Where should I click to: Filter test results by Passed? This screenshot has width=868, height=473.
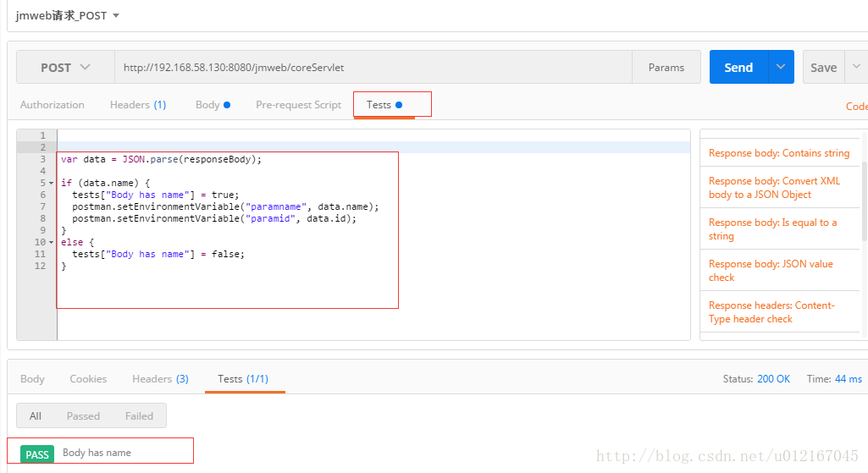tap(83, 416)
